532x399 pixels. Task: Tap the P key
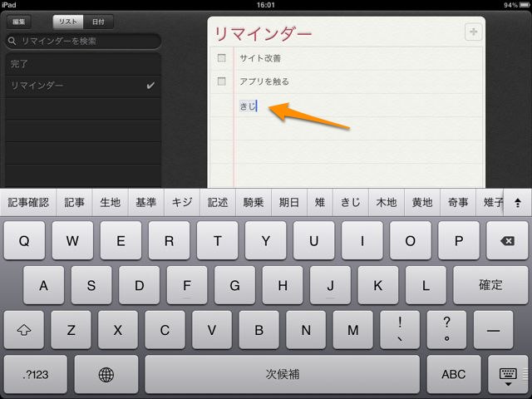pyautogui.click(x=459, y=241)
